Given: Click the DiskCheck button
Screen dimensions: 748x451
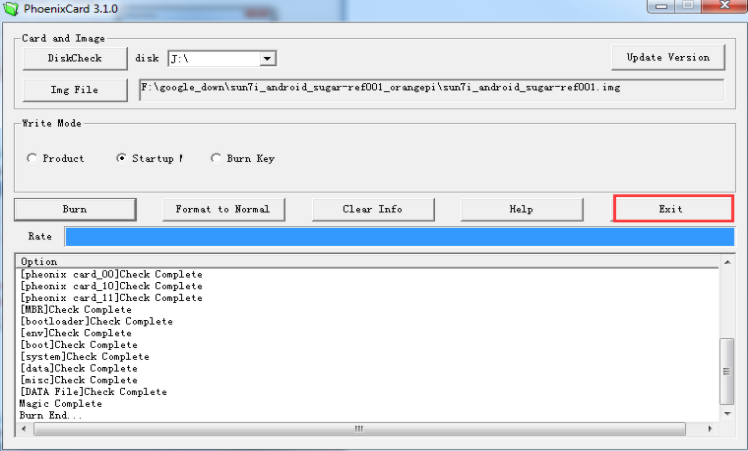Looking at the screenshot, I should point(75,58).
